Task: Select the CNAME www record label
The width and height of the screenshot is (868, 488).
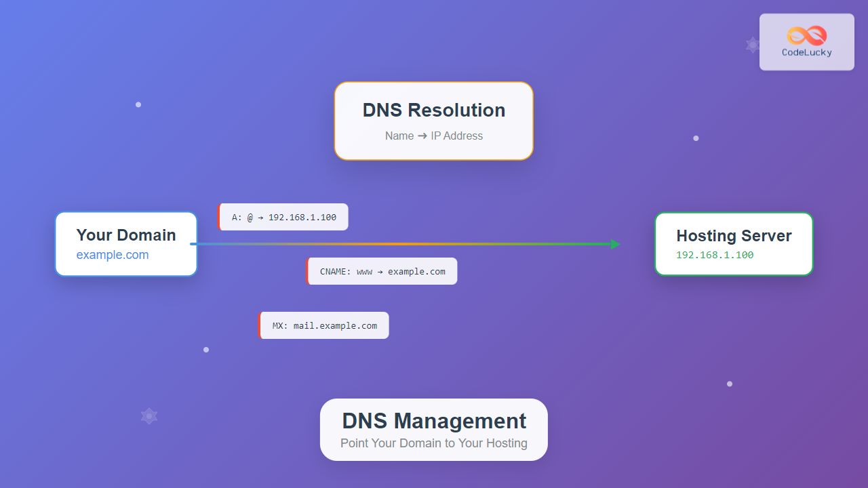Action: tap(382, 272)
